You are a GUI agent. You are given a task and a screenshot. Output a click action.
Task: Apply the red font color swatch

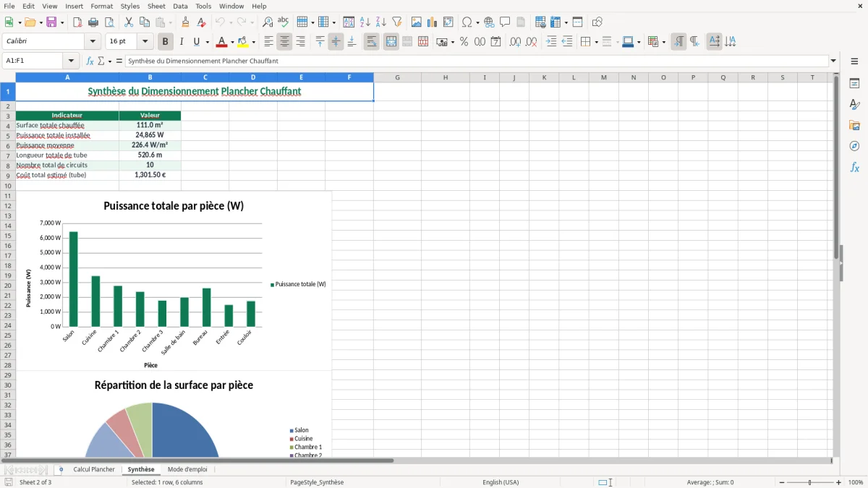222,42
